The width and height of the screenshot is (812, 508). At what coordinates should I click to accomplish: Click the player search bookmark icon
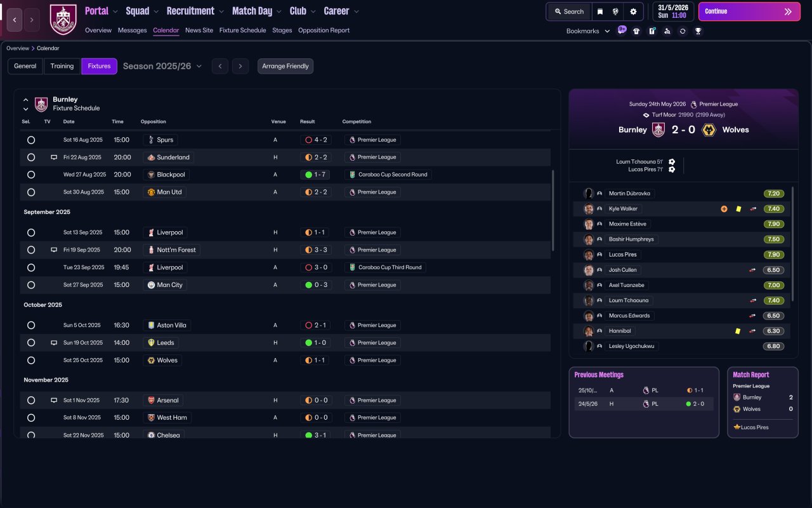pos(667,31)
